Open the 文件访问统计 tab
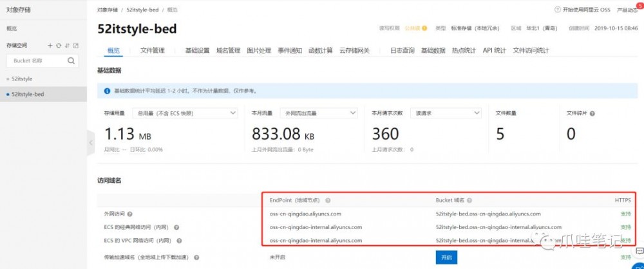Viewport: 644px width, 269px height. point(531,50)
